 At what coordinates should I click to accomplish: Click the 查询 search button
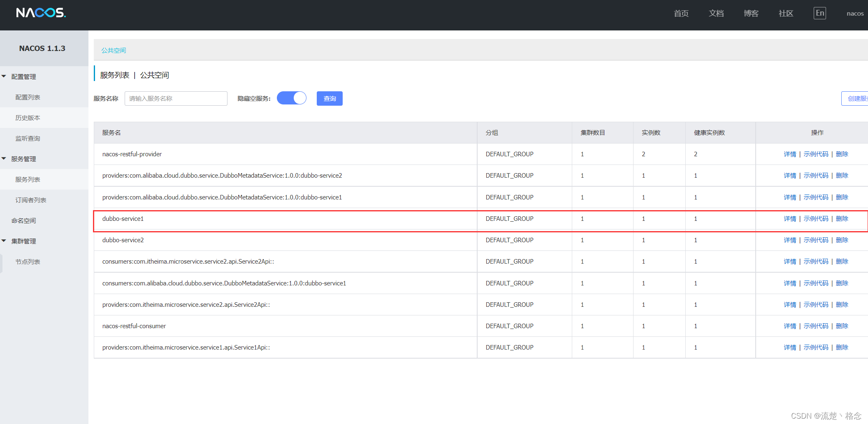[330, 98]
